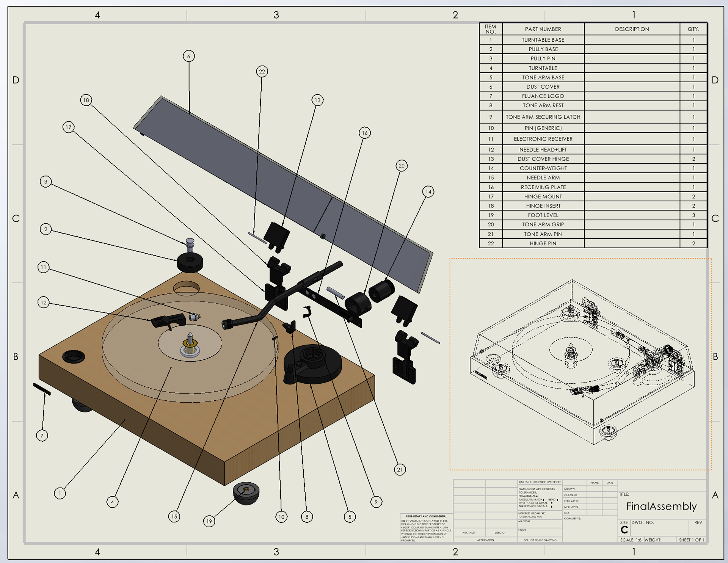Select the ELECTRONIC RECEIVER table row

(x=543, y=139)
